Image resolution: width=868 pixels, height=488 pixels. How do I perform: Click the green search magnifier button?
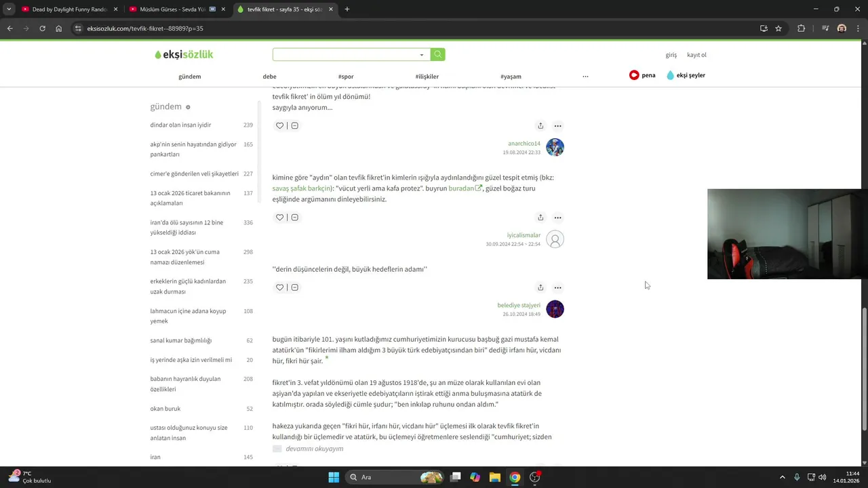click(438, 54)
